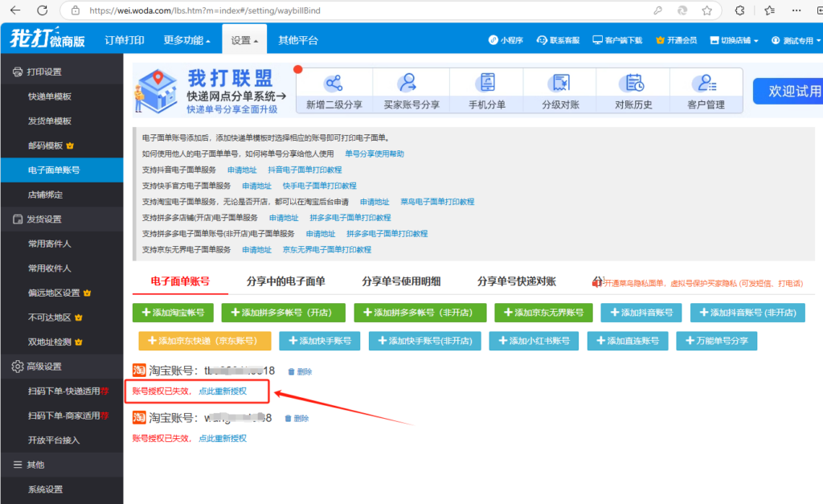Open the 分级对账 reconciliation icon
Screen dimensions: 823x504
[559, 83]
